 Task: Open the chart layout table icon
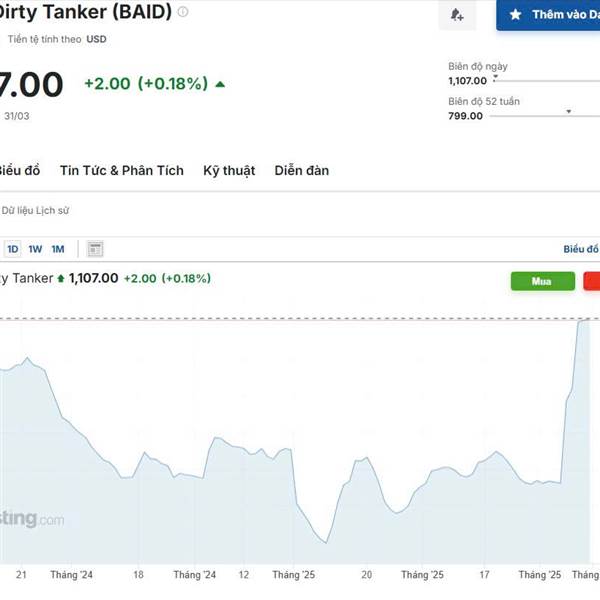(x=95, y=249)
